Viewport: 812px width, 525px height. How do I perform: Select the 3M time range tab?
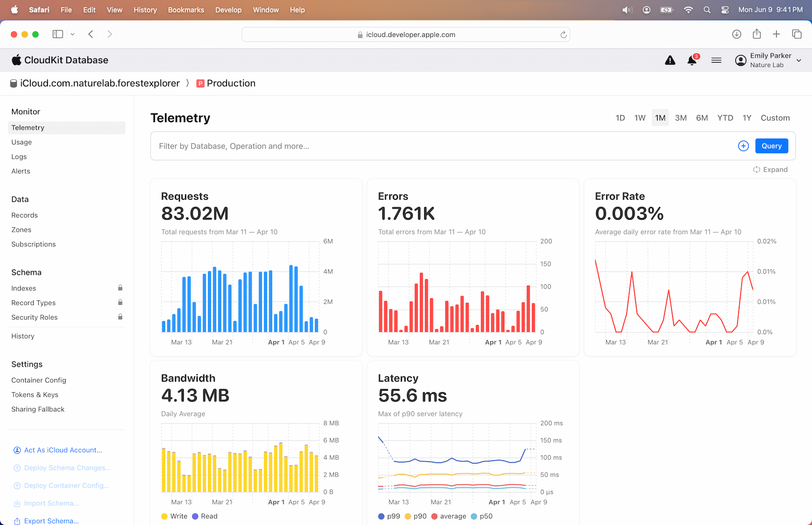(680, 118)
